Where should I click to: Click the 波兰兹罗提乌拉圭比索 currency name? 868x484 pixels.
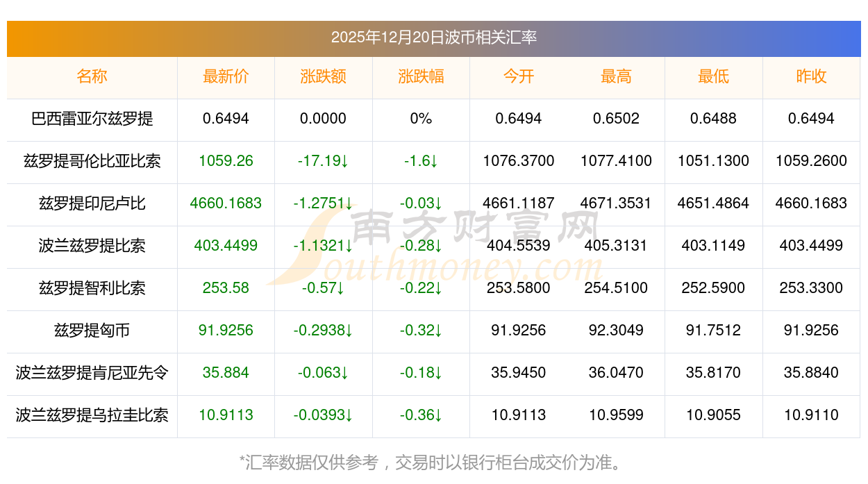point(92,415)
